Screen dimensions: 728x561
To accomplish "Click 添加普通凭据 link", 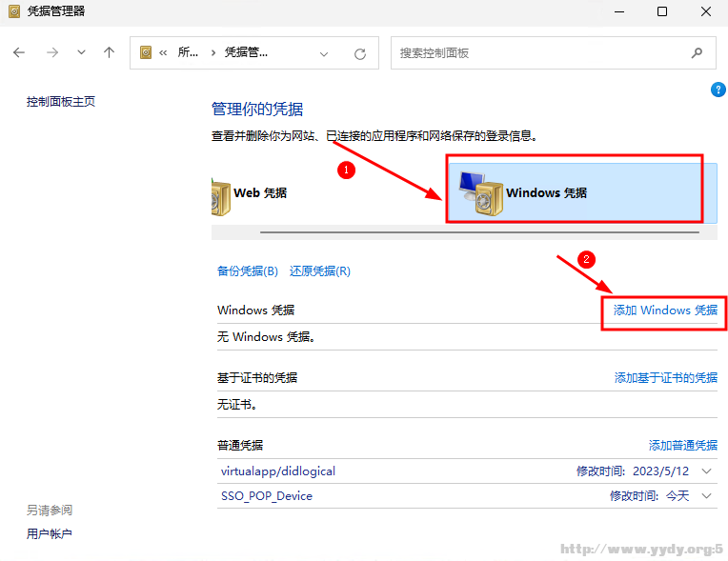I will click(x=683, y=446).
